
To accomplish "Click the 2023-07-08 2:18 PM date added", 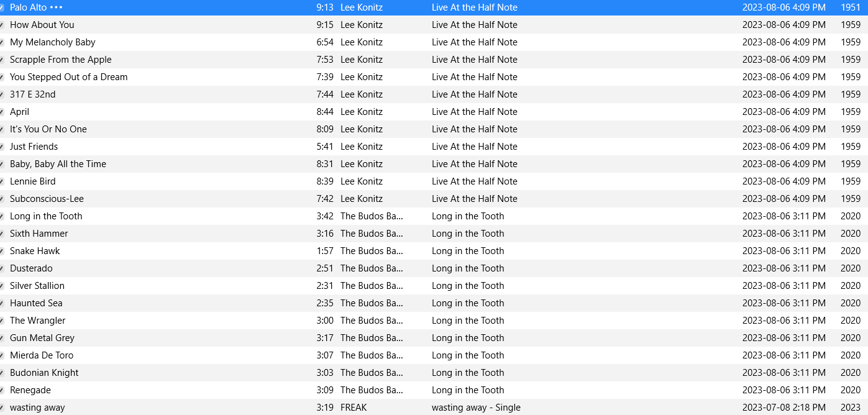I will (783, 408).
